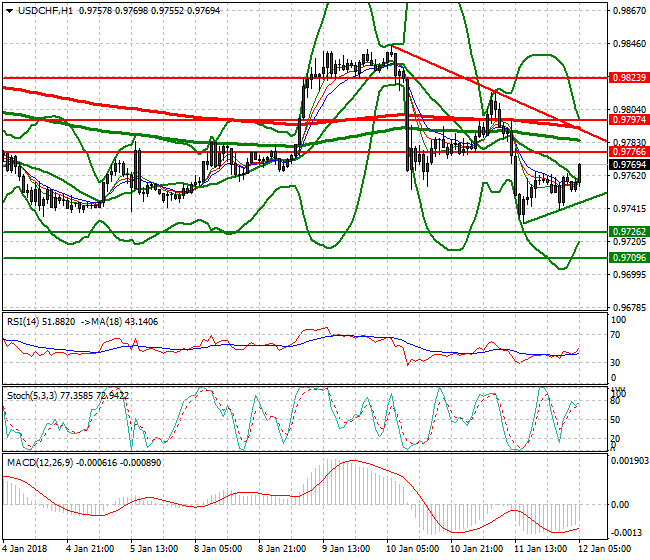Screen dimensions: 650x560
Task: Click the RSI scale value 70
Action: (x=615, y=335)
